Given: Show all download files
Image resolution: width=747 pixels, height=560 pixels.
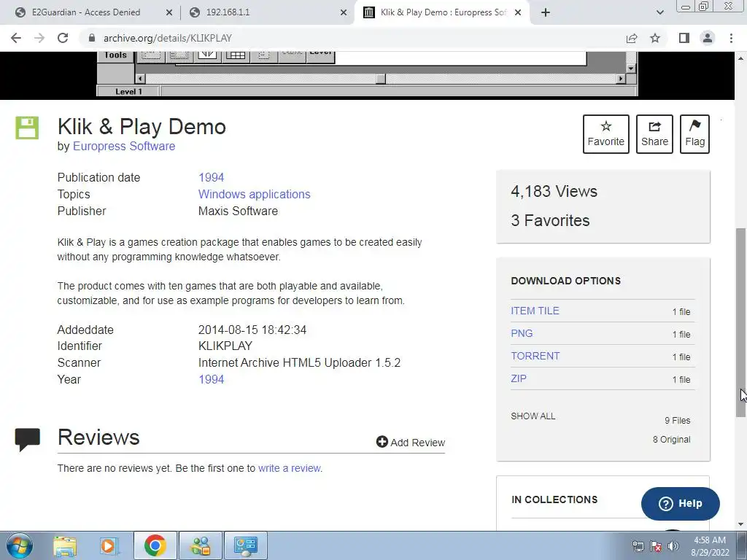Looking at the screenshot, I should click(x=533, y=416).
